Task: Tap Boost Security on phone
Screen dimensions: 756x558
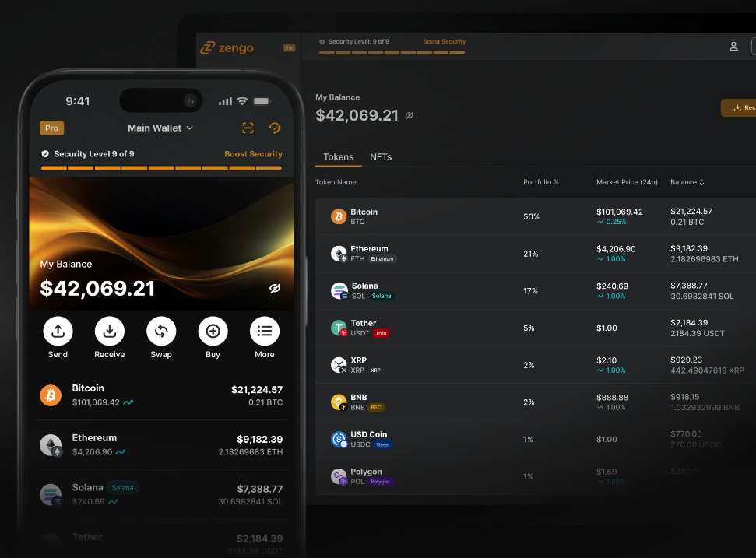Action: (253, 154)
